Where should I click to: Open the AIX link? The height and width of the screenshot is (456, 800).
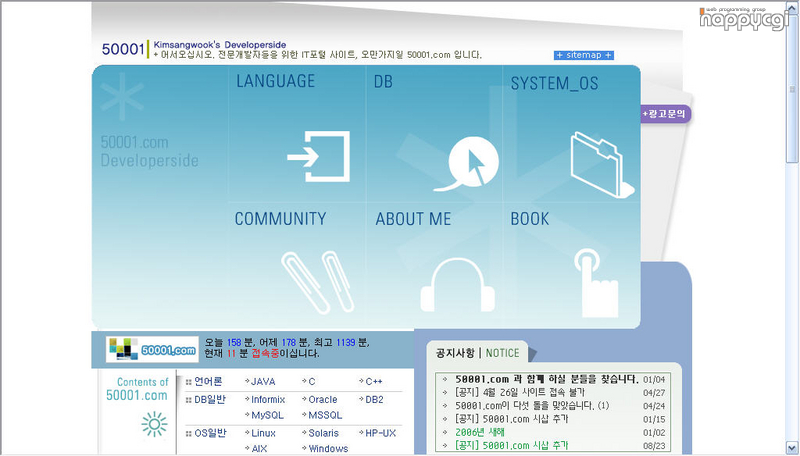259,449
